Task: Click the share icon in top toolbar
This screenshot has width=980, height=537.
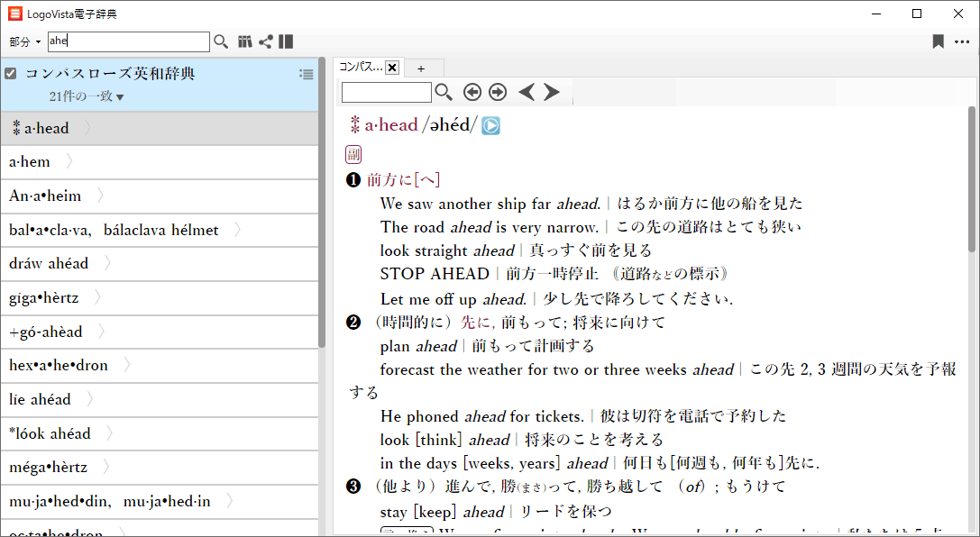Action: [x=266, y=41]
